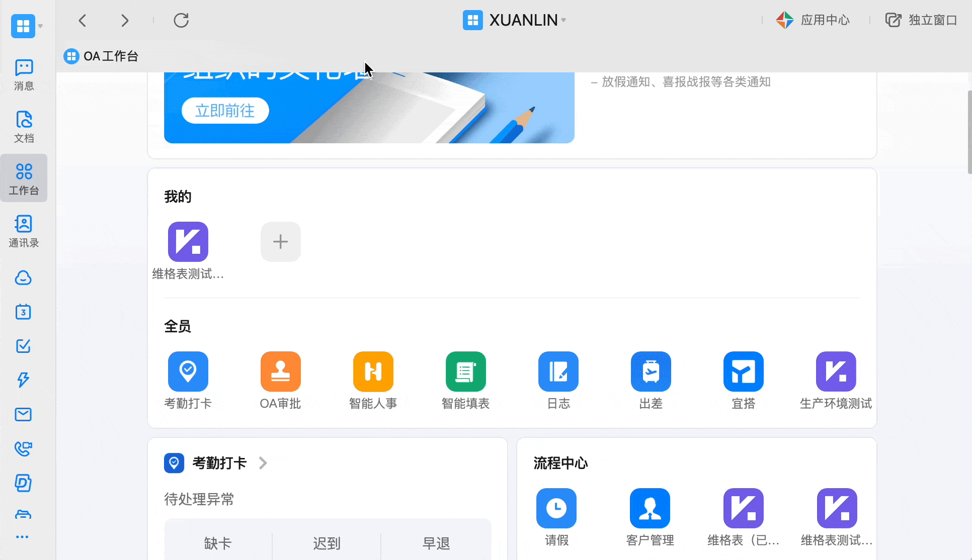Refresh the workbench page
Image resolution: width=972 pixels, height=560 pixels.
coord(181,20)
